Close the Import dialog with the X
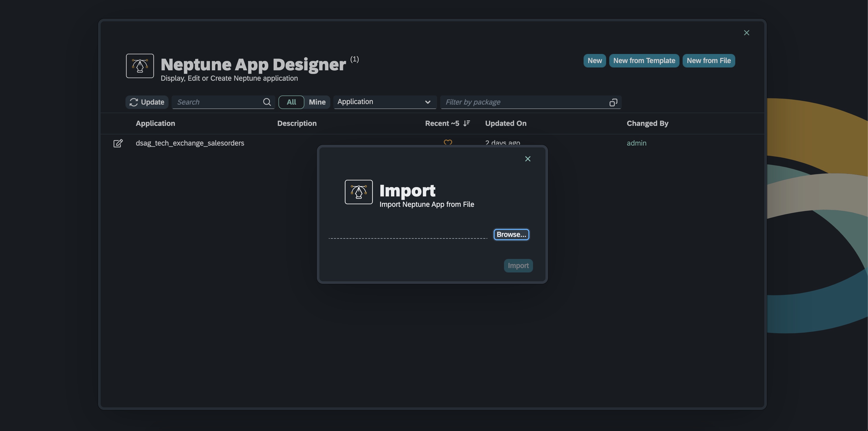 pyautogui.click(x=528, y=159)
